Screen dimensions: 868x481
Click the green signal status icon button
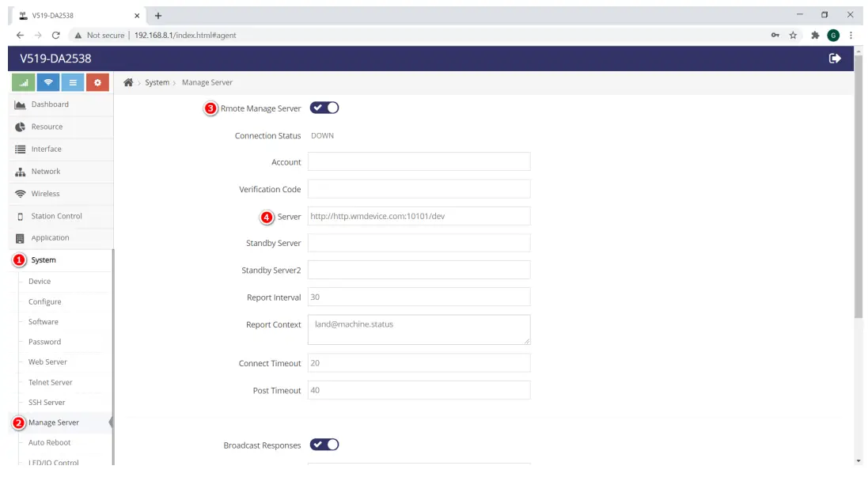[23, 82]
